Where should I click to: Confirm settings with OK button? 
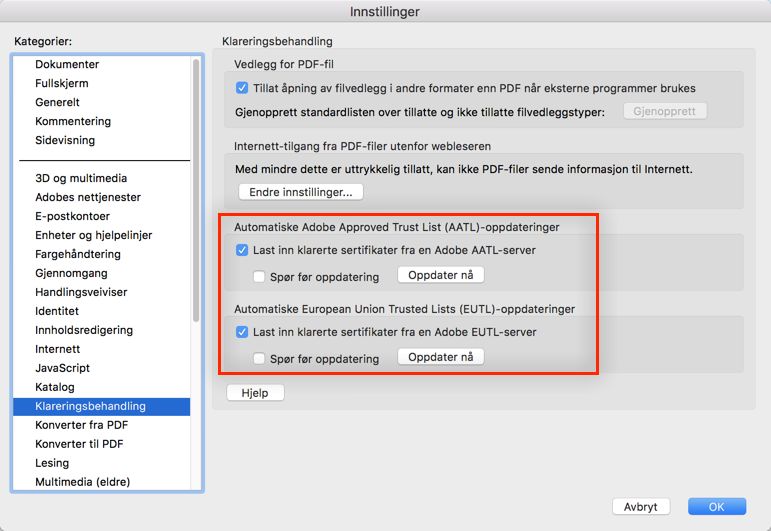[x=716, y=506]
